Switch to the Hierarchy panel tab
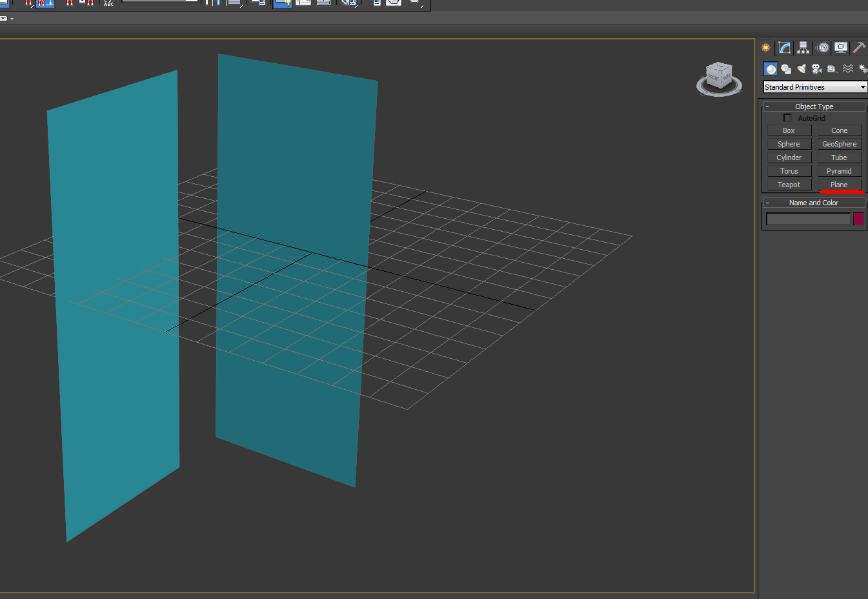868x599 pixels. [x=803, y=48]
